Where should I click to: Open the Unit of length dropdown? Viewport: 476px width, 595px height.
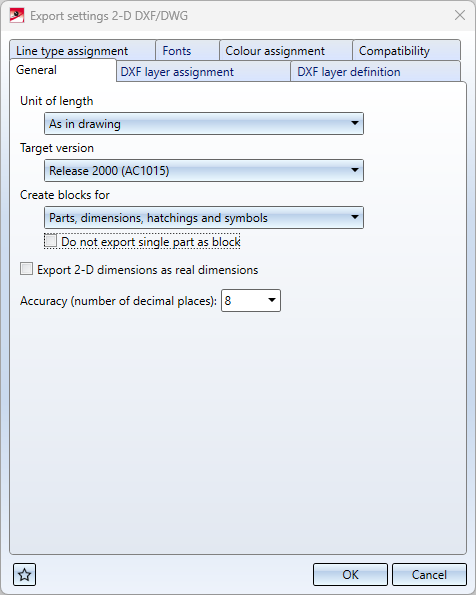point(204,123)
